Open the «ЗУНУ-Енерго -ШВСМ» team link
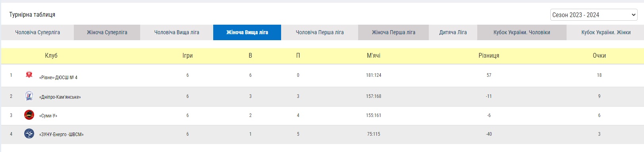The width and height of the screenshot is (644, 152). [62, 134]
